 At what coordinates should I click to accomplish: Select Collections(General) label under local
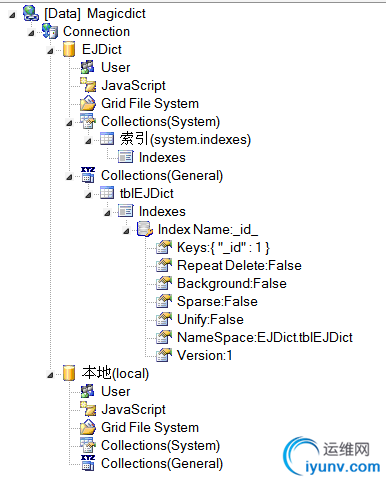pyautogui.click(x=162, y=464)
